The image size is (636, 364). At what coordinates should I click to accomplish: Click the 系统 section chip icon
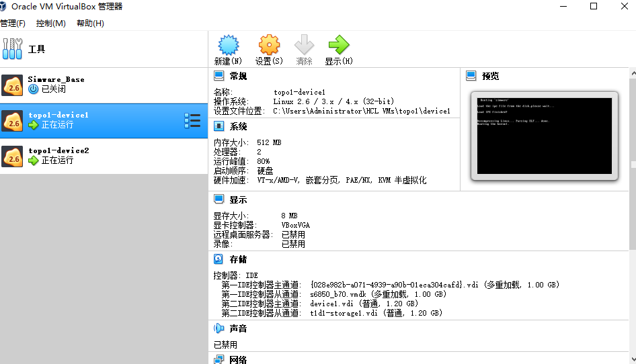point(219,126)
